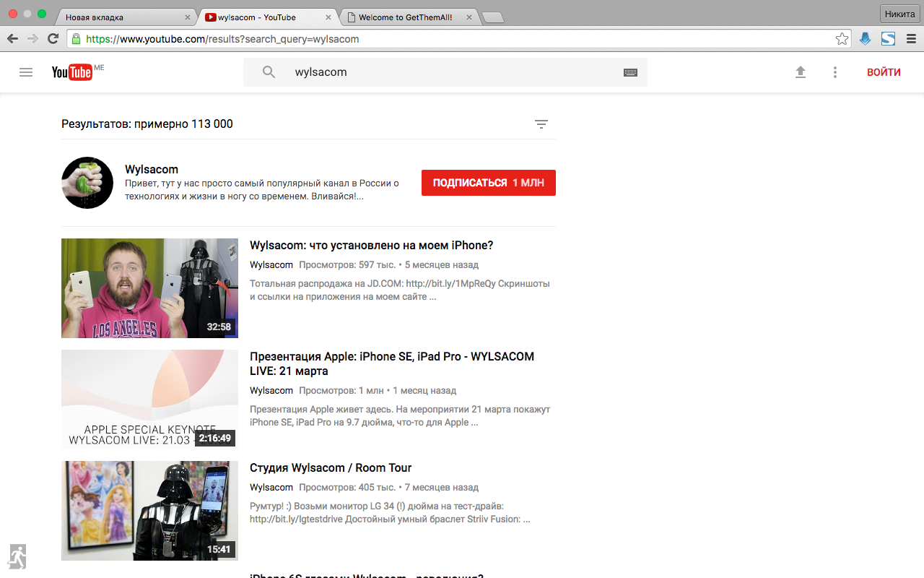Reload the page with the refresh icon

[x=53, y=39]
